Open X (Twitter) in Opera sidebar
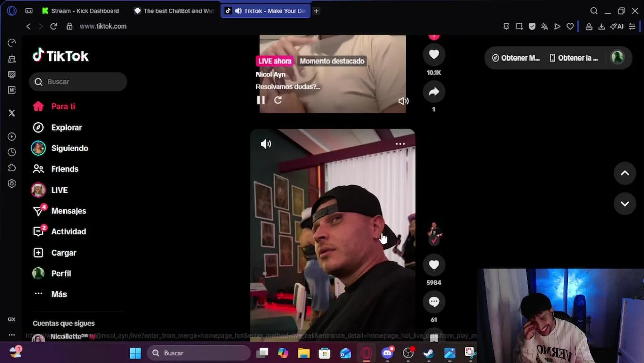The width and height of the screenshot is (644, 363). point(12,113)
